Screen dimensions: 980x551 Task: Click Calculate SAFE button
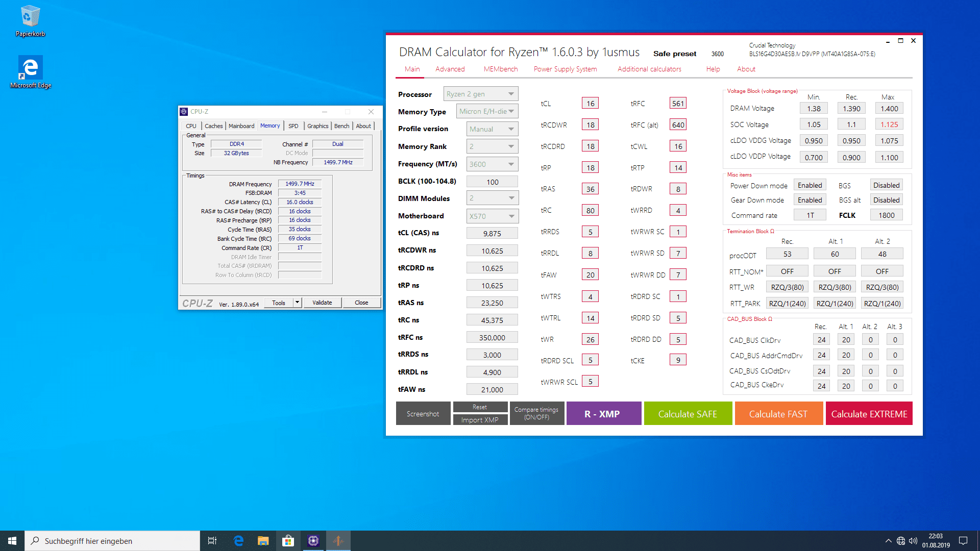click(688, 414)
